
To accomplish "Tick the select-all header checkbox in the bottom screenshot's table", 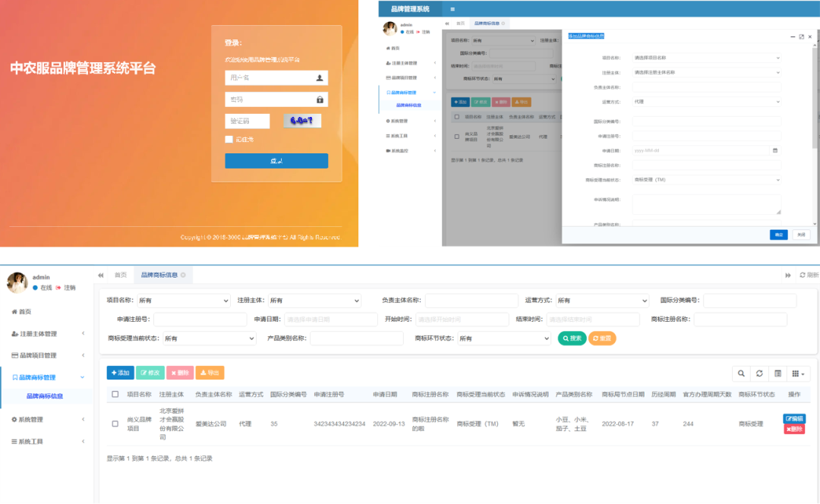I will (x=115, y=394).
